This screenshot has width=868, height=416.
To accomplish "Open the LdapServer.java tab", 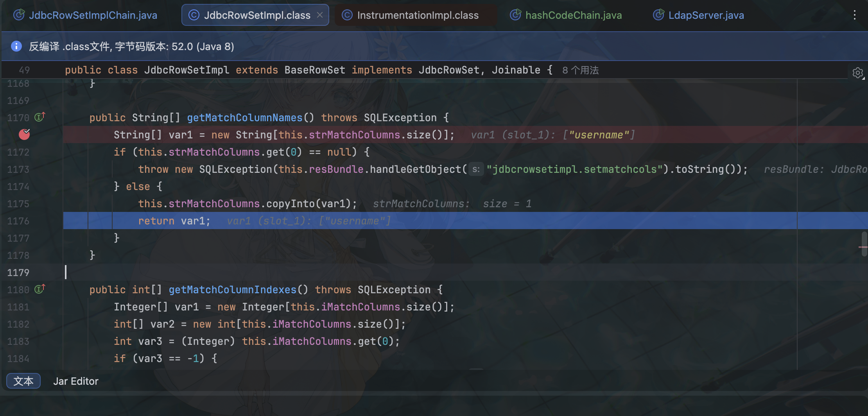I will [x=706, y=15].
